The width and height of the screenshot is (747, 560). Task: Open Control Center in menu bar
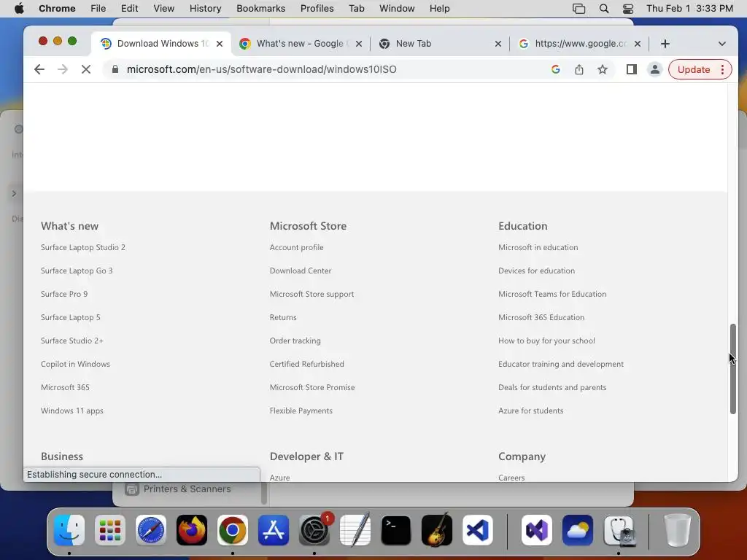628,9
